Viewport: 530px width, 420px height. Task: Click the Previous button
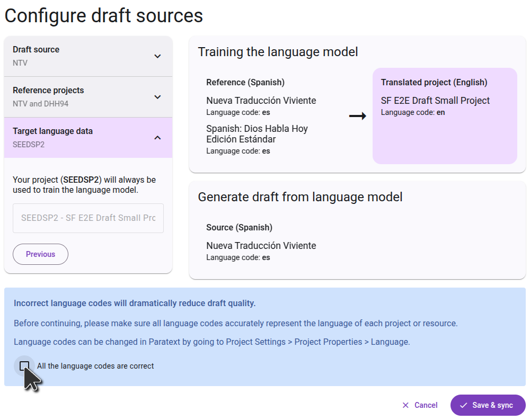41,254
